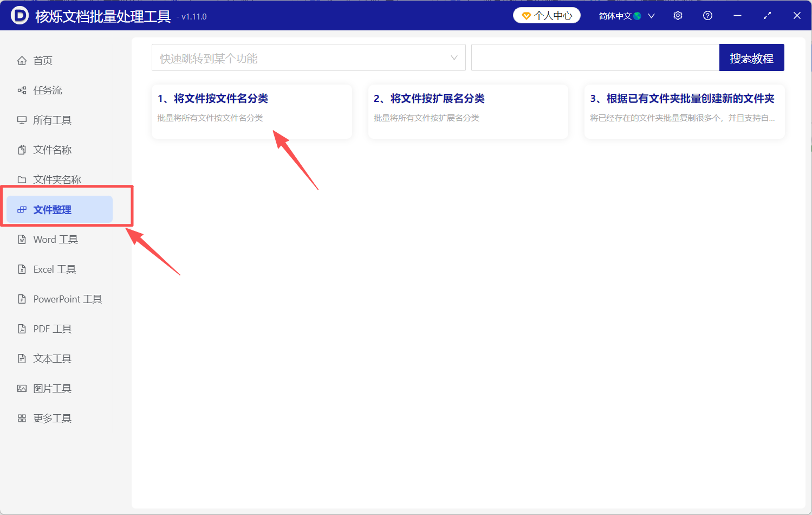The width and height of the screenshot is (812, 515).
Task: Open the 文件名称 file naming tool icon
Action: coord(22,150)
